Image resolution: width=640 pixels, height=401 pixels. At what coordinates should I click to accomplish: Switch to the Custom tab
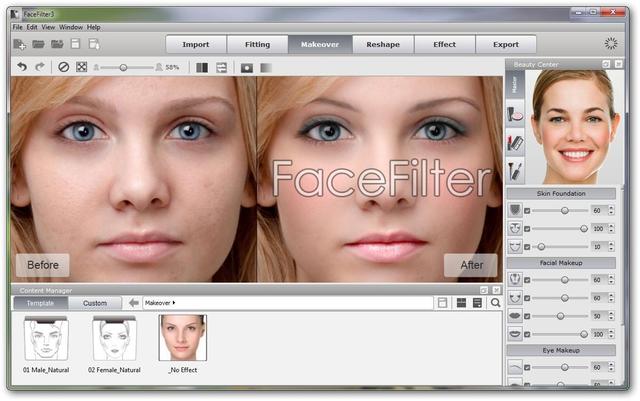pyautogui.click(x=95, y=303)
